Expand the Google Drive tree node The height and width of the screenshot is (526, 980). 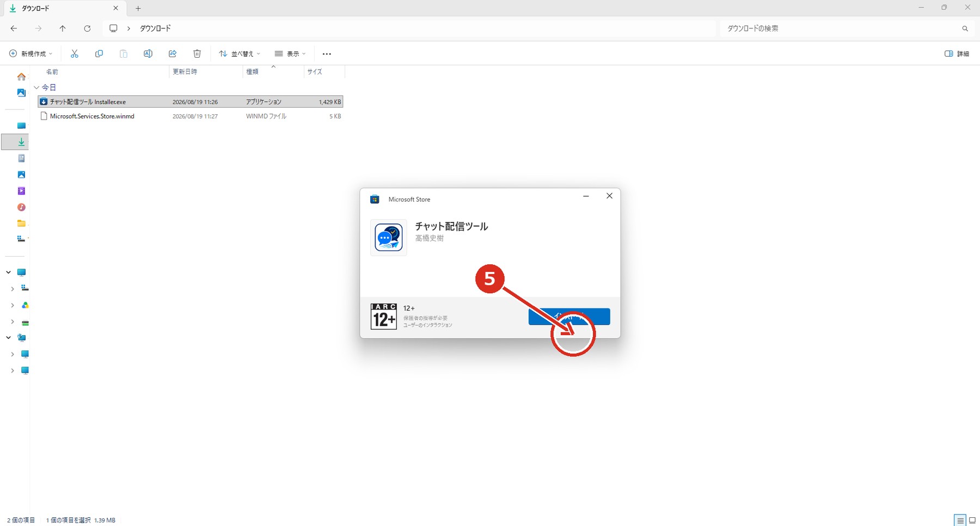(x=12, y=305)
